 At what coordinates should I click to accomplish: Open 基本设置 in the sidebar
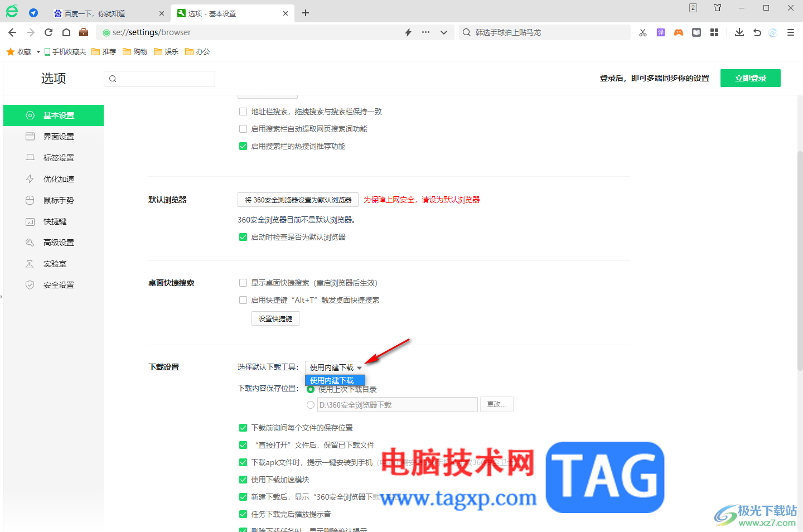(54, 115)
